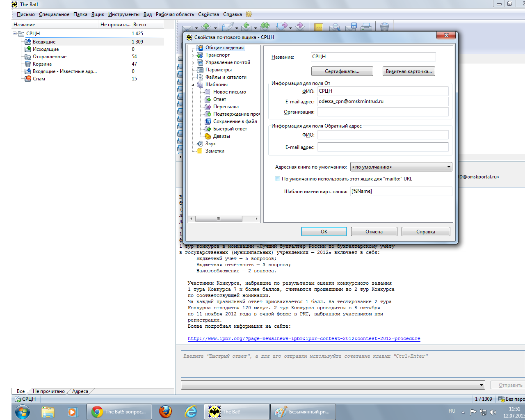Select the Спам folder
The width and height of the screenshot is (525, 420).
click(39, 79)
